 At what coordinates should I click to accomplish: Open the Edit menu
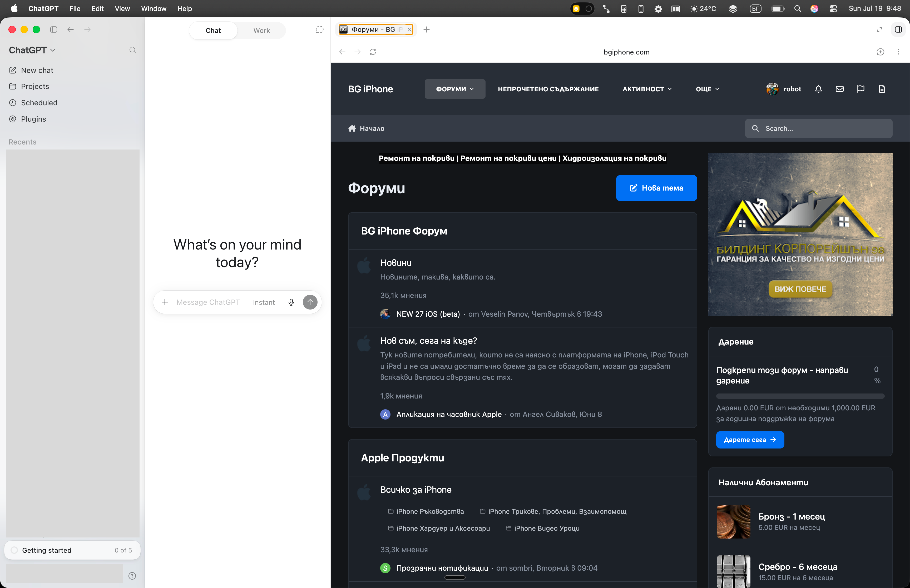click(x=98, y=8)
